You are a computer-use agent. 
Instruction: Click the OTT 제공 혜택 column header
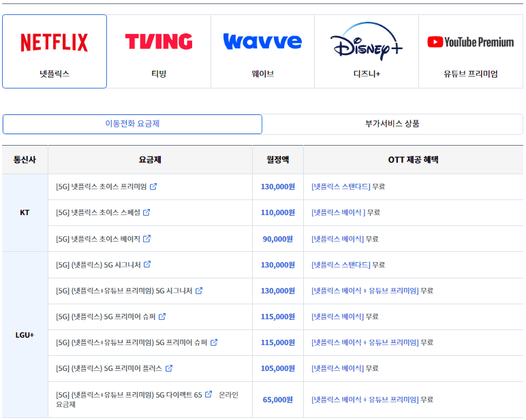pyautogui.click(x=414, y=159)
